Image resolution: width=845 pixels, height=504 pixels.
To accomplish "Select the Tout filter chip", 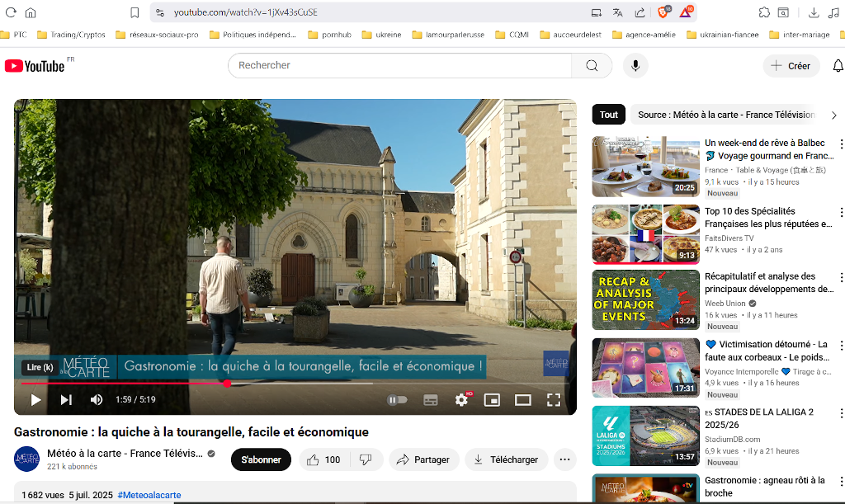I will [x=609, y=115].
